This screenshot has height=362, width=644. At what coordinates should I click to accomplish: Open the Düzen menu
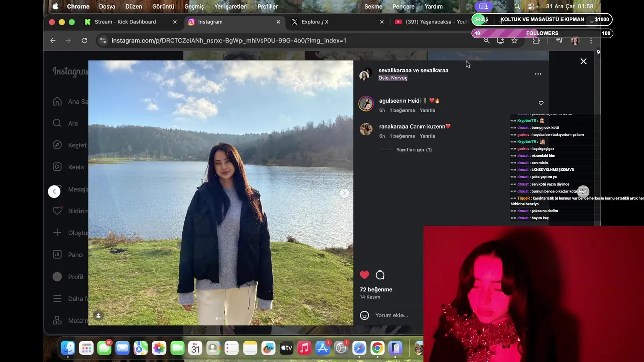[134, 6]
